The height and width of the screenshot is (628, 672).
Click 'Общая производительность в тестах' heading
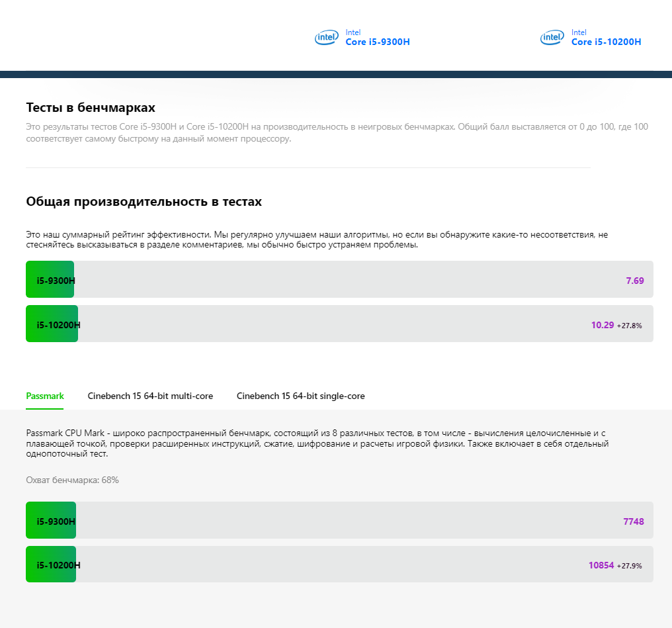(144, 201)
